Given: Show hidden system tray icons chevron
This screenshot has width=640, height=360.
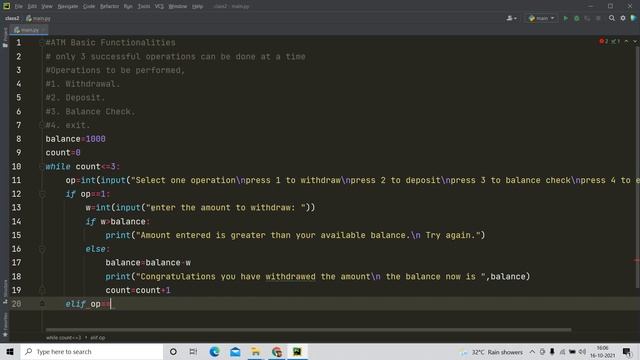Looking at the screenshot, I should [x=532, y=352].
